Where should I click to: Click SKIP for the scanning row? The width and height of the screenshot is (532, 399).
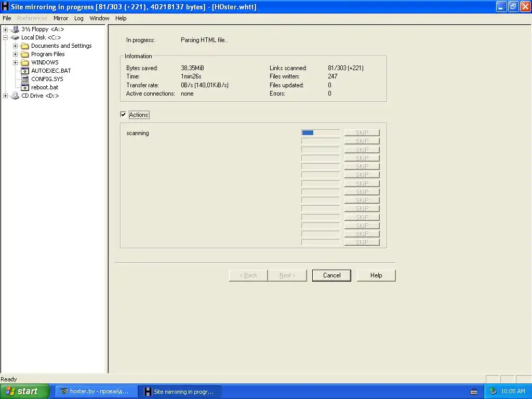point(362,132)
